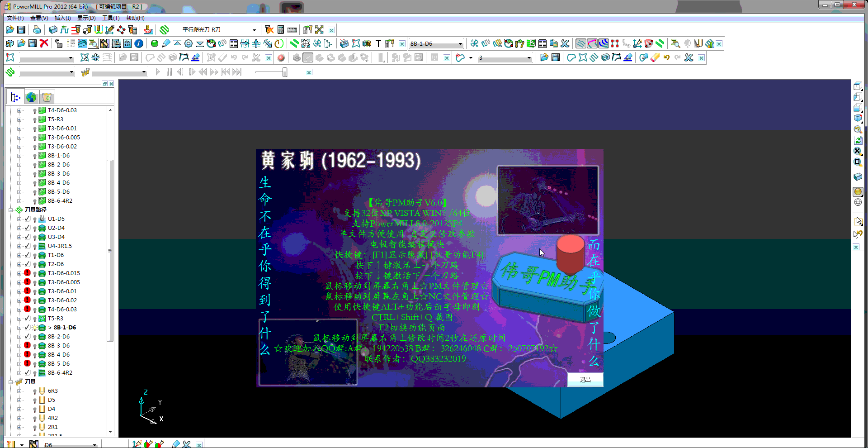Close the simulation toolbar with its X
The height and width of the screenshot is (448, 868).
[309, 72]
